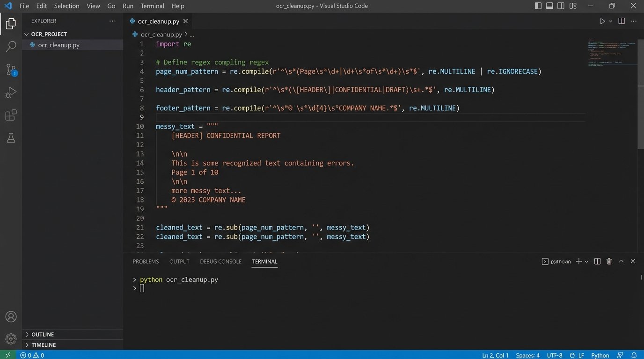Image resolution: width=644 pixels, height=359 pixels.
Task: Kill terminal with the trash icon
Action: pyautogui.click(x=609, y=261)
